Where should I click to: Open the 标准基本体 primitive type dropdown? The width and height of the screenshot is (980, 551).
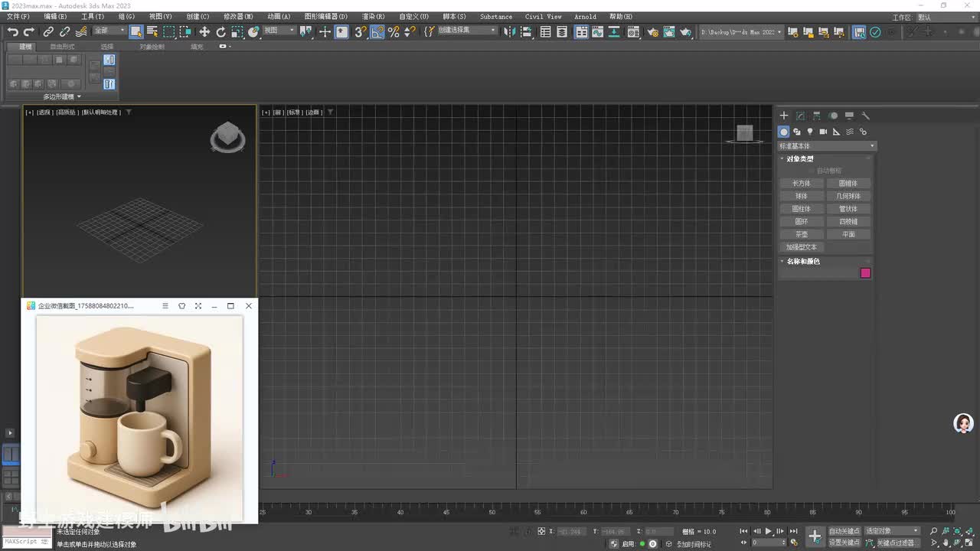pos(827,146)
